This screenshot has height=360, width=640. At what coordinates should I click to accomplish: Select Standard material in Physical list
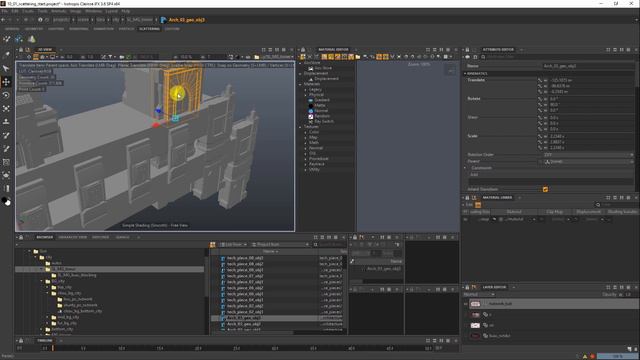(322, 100)
